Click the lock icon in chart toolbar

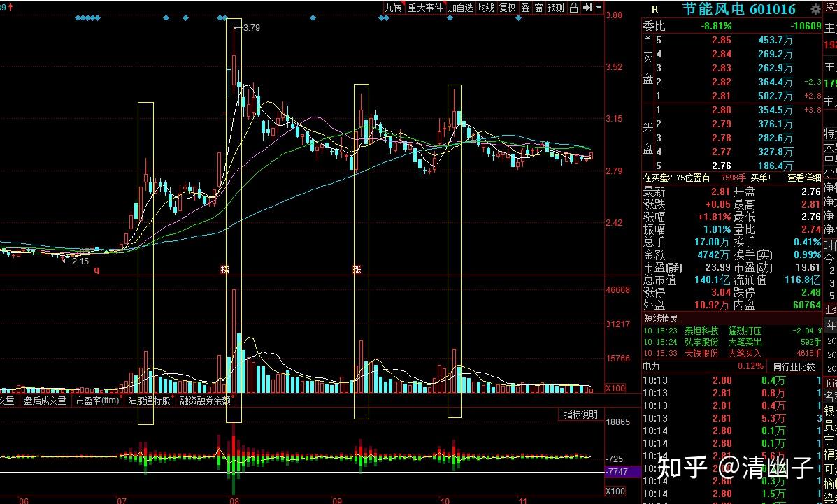pyautogui.click(x=573, y=8)
